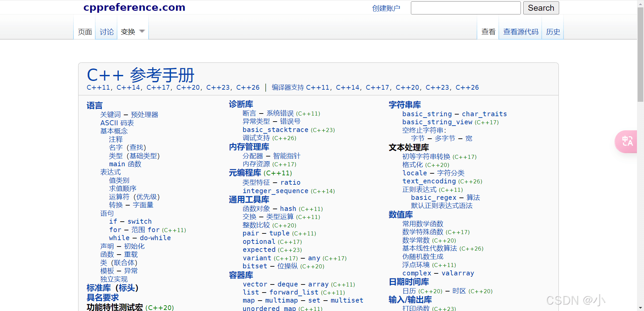644x311 pixels.
Task: Open the 预处理器 link
Action: point(144,115)
